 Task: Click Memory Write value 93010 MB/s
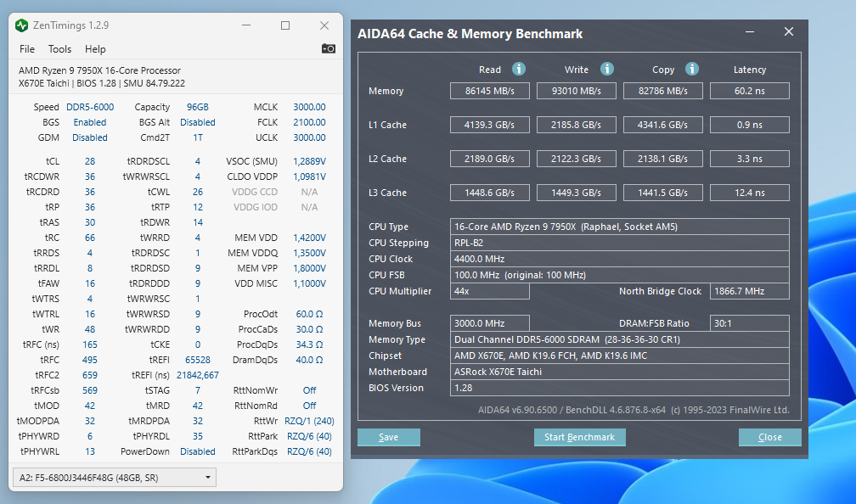coord(577,91)
